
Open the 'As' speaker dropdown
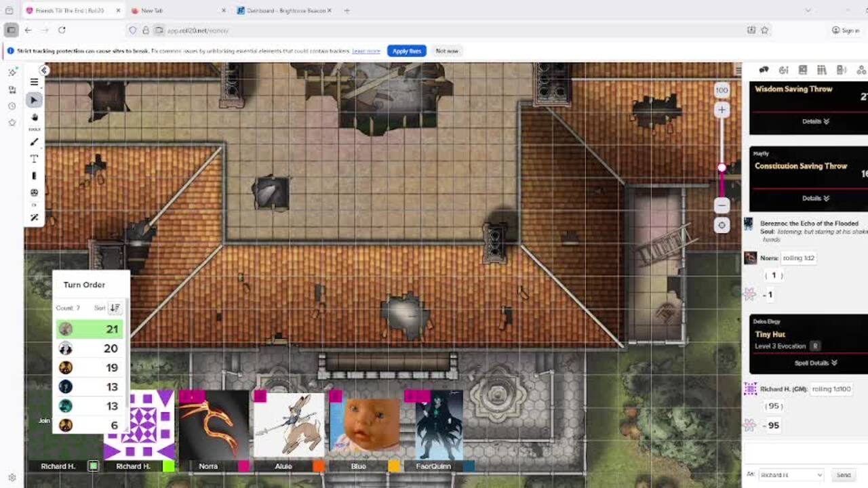click(790, 475)
